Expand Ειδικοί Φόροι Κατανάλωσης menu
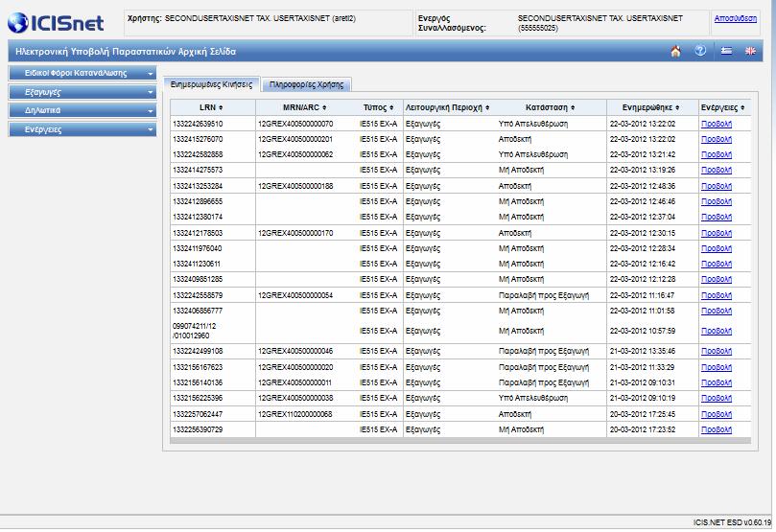This screenshot has height=532, width=776. pos(82,73)
